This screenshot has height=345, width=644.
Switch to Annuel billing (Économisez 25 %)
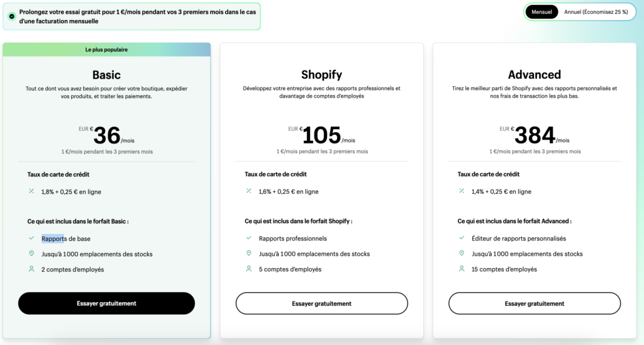596,12
